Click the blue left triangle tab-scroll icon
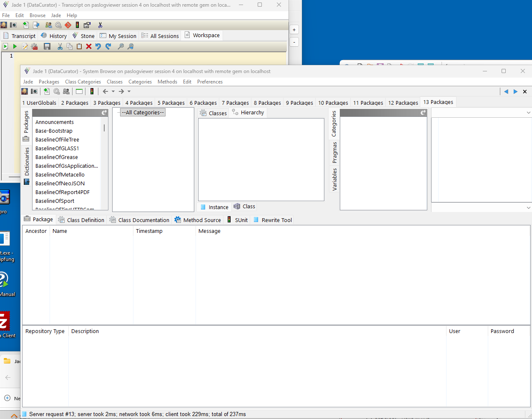 coord(506,91)
